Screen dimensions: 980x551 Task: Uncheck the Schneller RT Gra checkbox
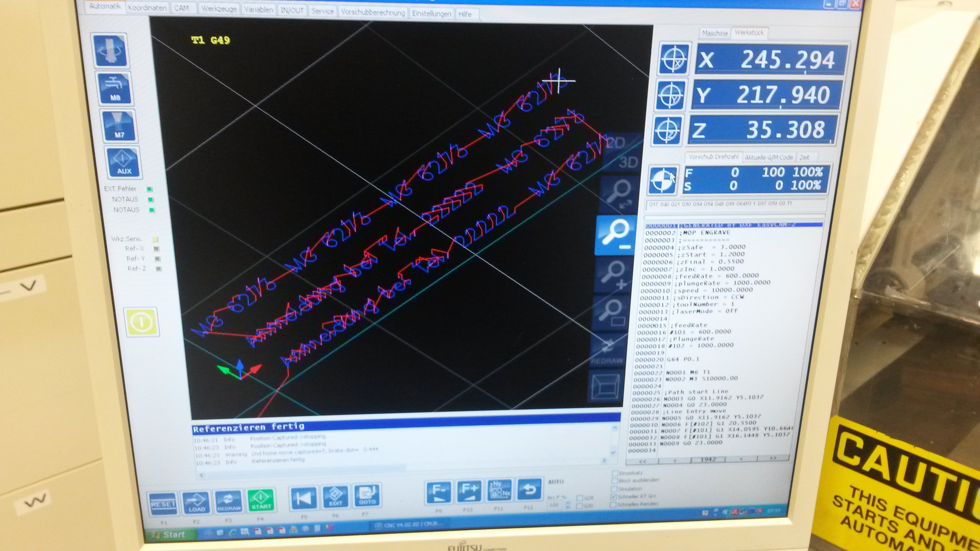pos(613,497)
